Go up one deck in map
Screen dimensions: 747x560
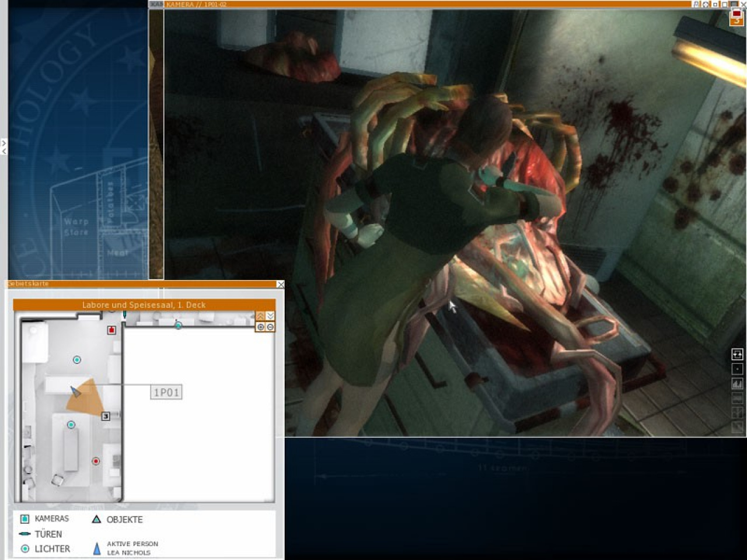pos(260,316)
